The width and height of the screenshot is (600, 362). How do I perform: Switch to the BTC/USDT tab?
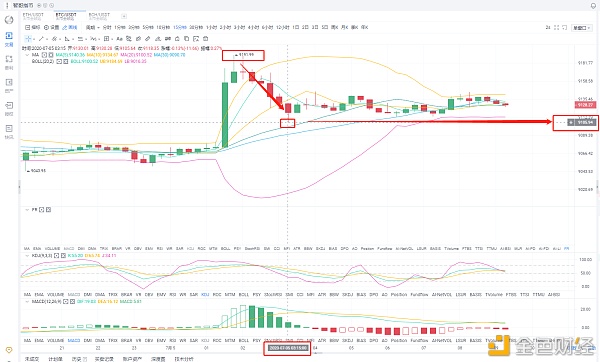(x=66, y=16)
